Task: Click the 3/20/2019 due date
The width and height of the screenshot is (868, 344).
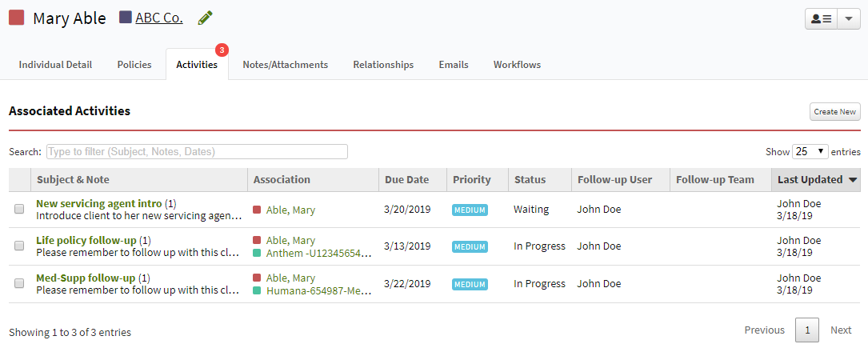Action: click(x=407, y=210)
